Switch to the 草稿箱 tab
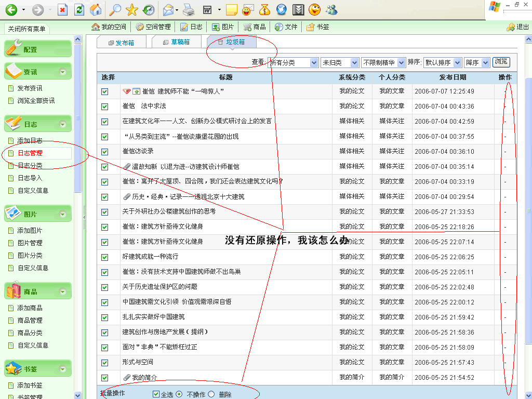Screen dimensions: 532x399 pyautogui.click(x=176, y=42)
